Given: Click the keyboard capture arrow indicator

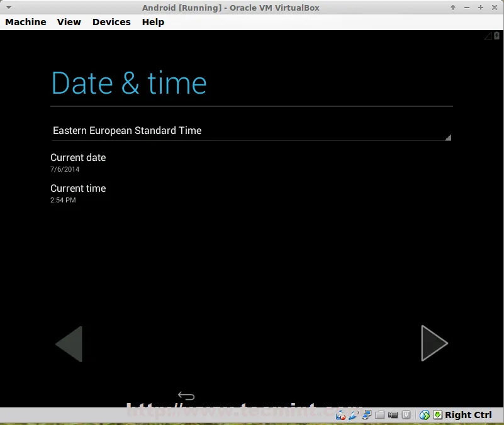Looking at the screenshot, I should click(437, 415).
